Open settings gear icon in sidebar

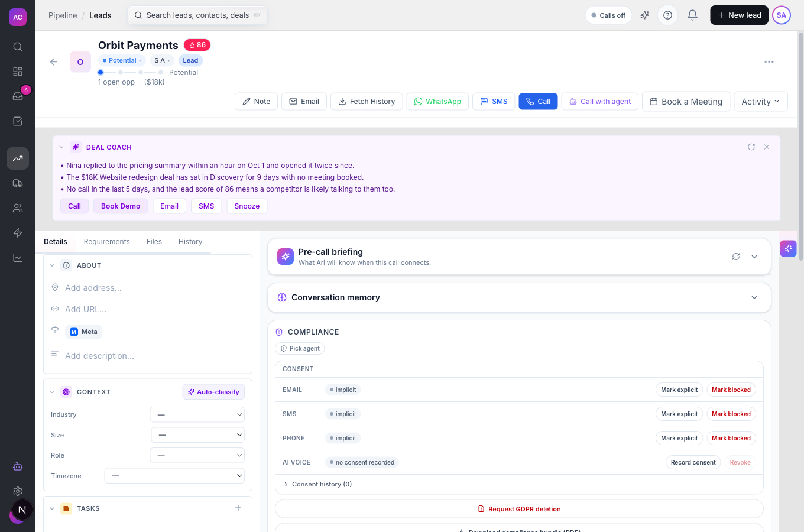(18, 491)
